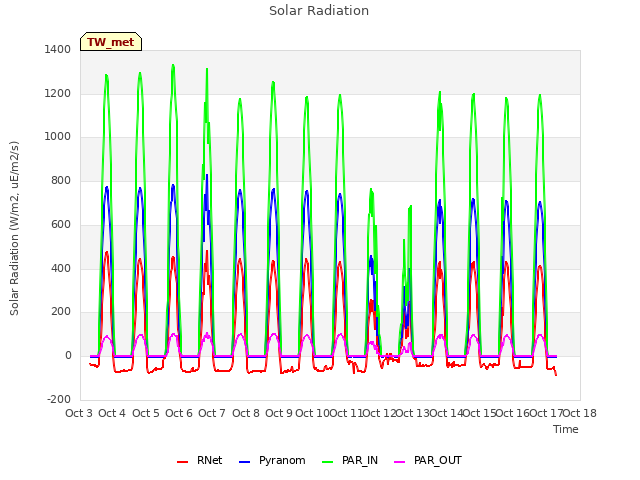Click the Oct 9 x-axis tick label

pos(279,413)
